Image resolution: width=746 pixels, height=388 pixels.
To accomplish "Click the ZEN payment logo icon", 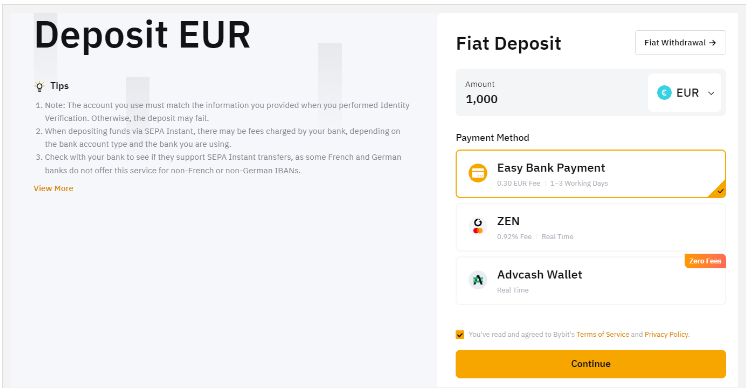I will click(x=478, y=226).
